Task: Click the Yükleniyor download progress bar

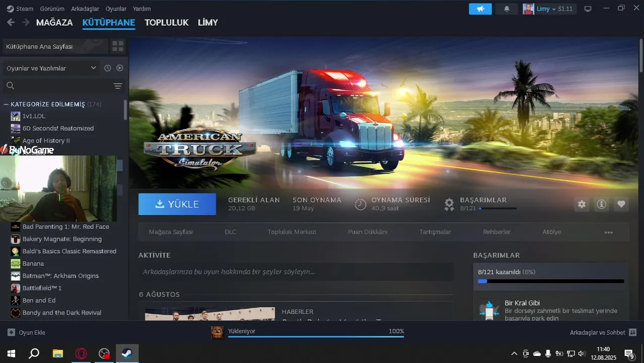Action: pyautogui.click(x=316, y=336)
